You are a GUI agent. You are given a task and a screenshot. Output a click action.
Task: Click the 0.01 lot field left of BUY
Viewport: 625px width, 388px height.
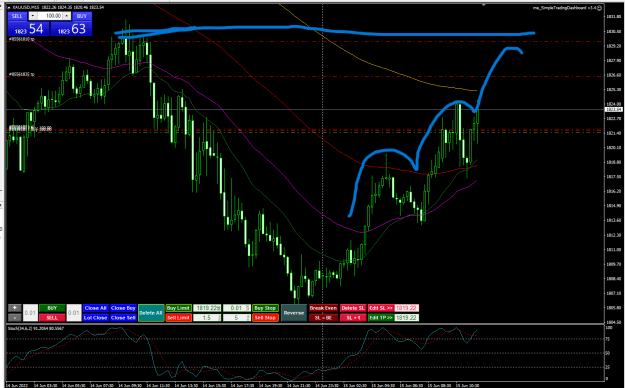(30, 313)
